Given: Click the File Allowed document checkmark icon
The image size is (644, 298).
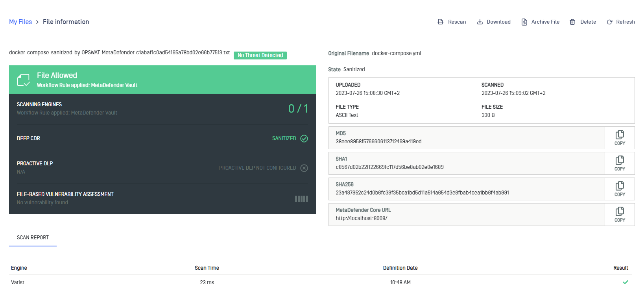Looking at the screenshot, I should (23, 80).
